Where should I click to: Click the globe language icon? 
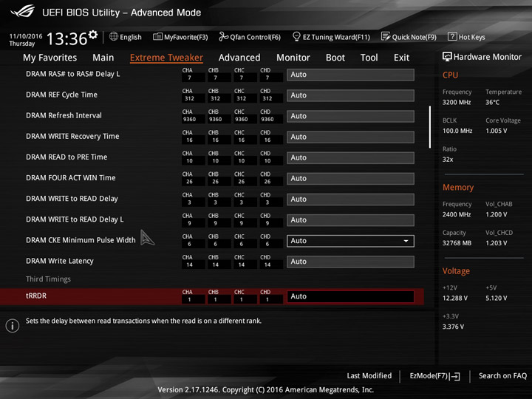click(x=114, y=36)
